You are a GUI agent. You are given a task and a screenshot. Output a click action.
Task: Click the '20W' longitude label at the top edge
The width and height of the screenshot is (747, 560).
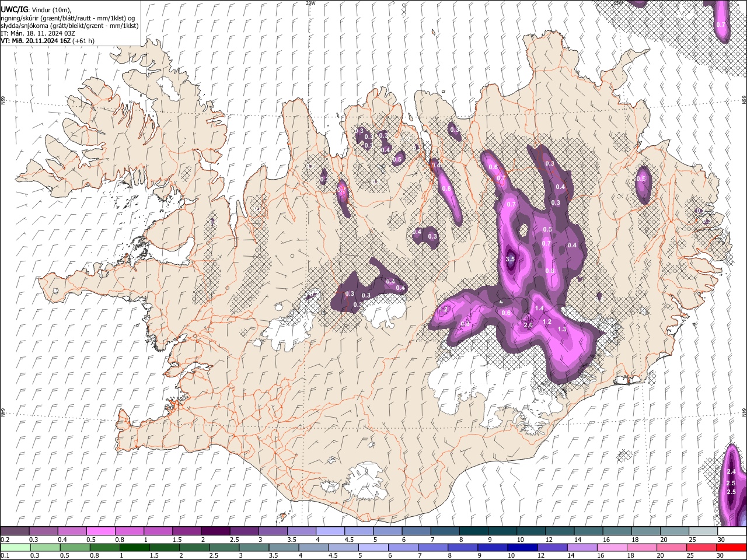tap(310, 3)
